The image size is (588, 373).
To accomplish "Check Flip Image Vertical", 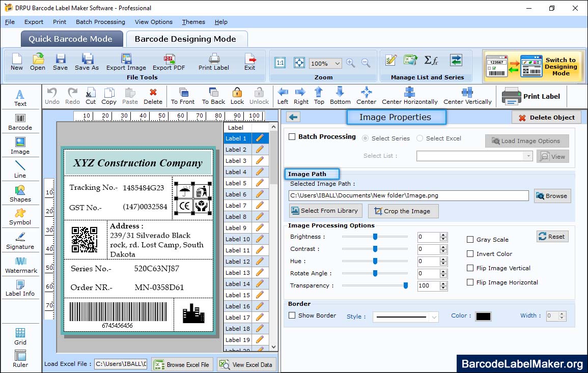I will tap(470, 268).
